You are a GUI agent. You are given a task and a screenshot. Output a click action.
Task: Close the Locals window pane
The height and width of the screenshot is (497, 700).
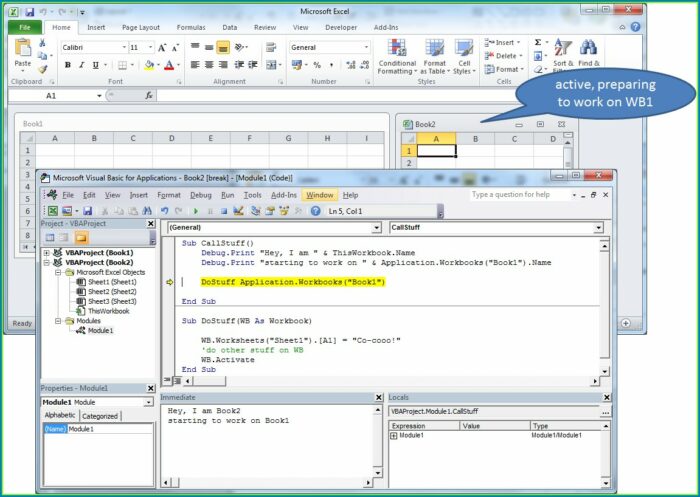click(607, 397)
